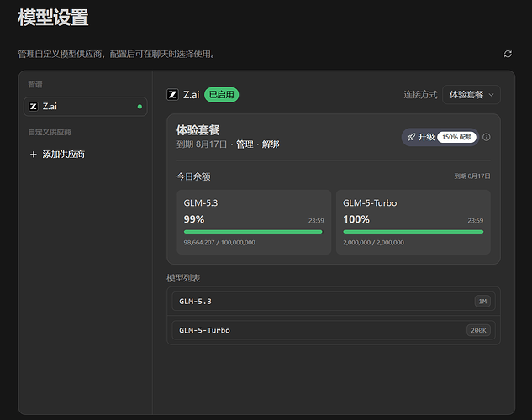This screenshot has height=420, width=532.
Task: Open the 管理 manage link
Action: tap(245, 144)
